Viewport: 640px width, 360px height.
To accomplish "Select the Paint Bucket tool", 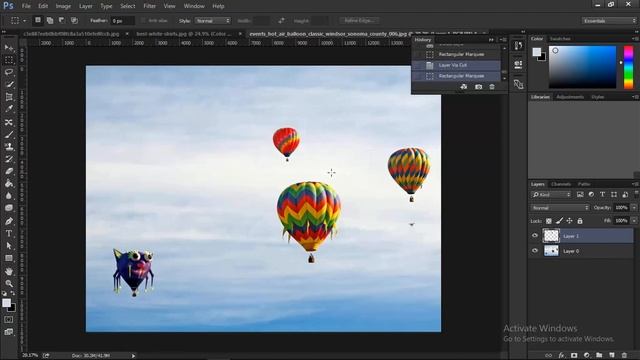I will point(9,183).
